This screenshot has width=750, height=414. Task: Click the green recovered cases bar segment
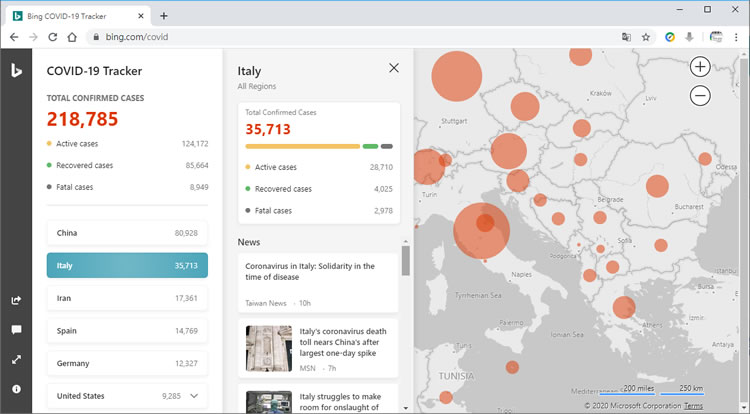[x=370, y=146]
